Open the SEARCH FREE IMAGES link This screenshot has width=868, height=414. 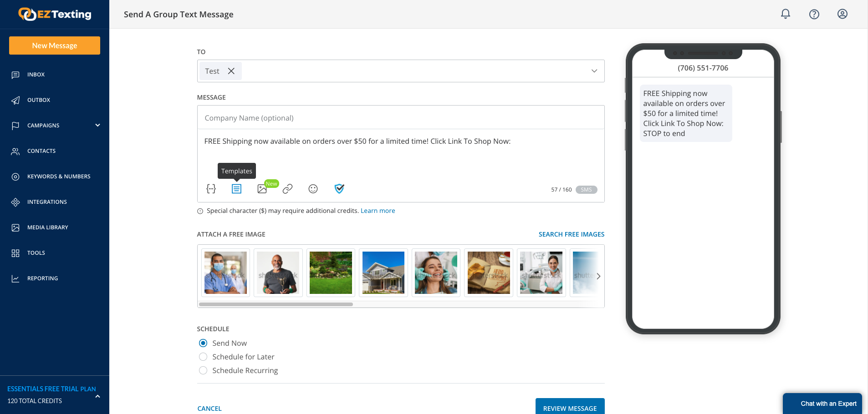point(571,234)
